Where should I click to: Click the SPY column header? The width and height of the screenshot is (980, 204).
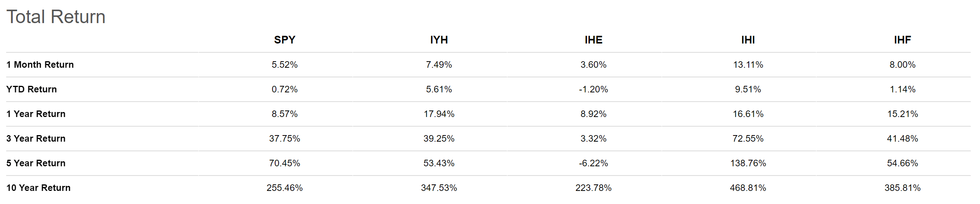pos(284,40)
